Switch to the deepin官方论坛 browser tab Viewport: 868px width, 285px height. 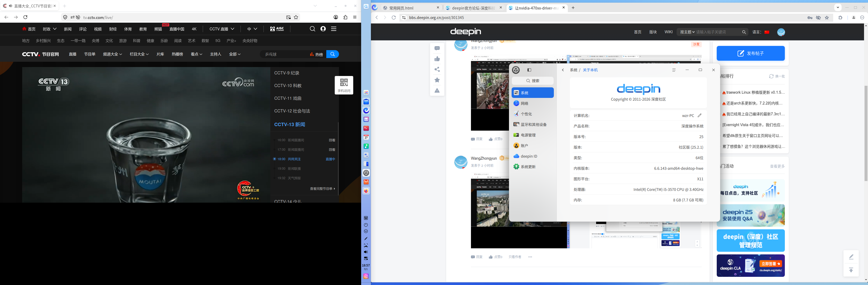coord(474,8)
